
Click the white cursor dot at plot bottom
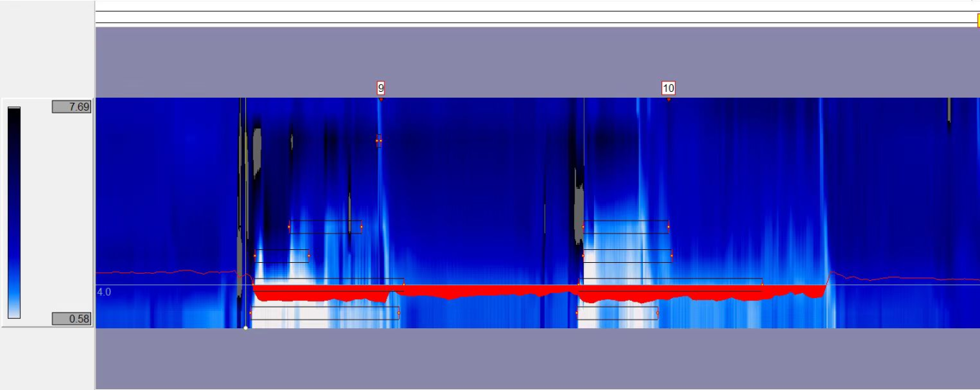[x=245, y=328]
